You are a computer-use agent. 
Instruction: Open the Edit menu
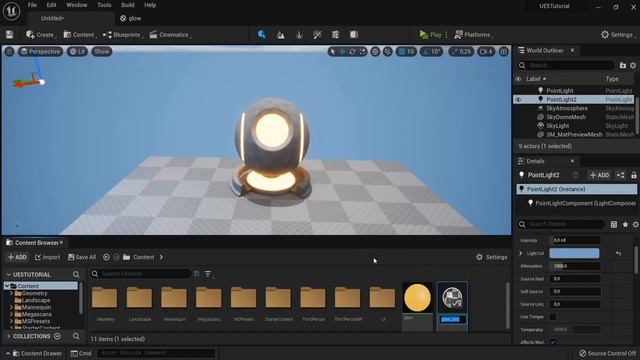click(51, 5)
